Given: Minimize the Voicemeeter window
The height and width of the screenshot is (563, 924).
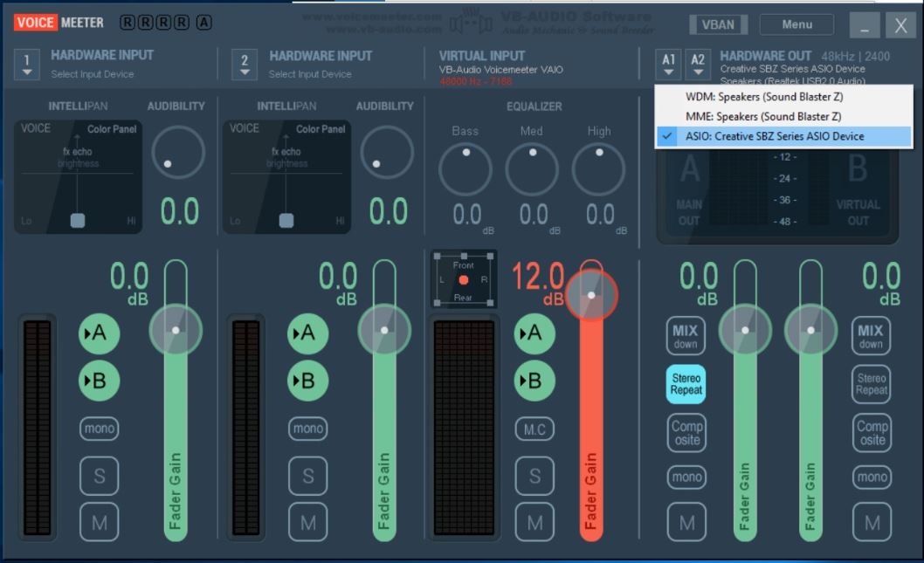Looking at the screenshot, I should [x=865, y=25].
